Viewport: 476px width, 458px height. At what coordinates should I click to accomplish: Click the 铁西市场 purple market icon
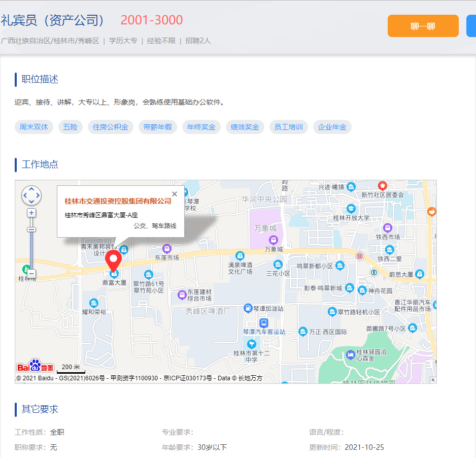[387, 227]
